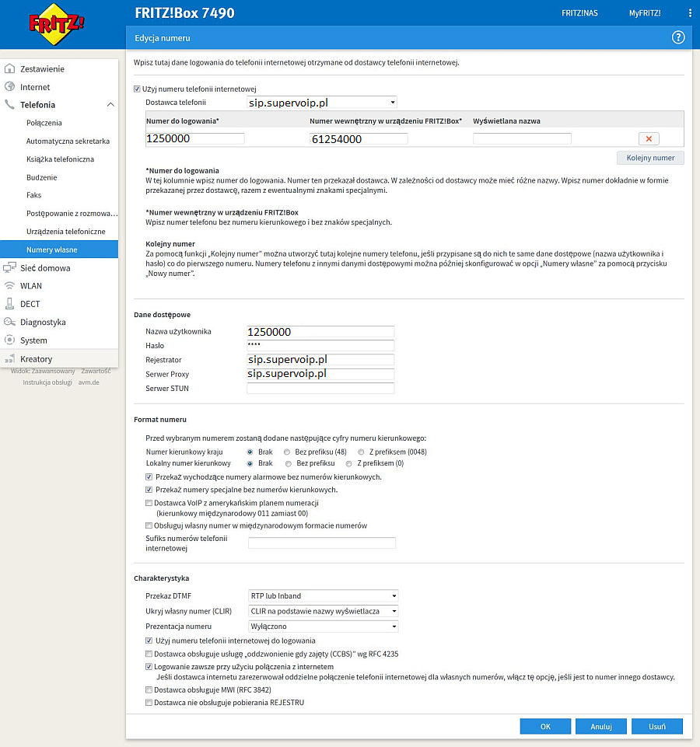Click the Numer do logowania field

(x=195, y=138)
